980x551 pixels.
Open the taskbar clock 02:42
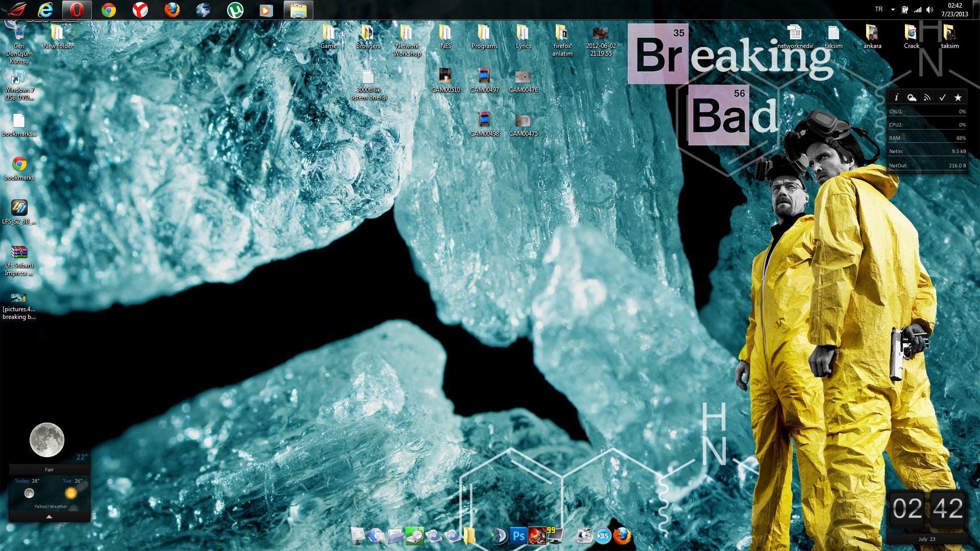[954, 10]
